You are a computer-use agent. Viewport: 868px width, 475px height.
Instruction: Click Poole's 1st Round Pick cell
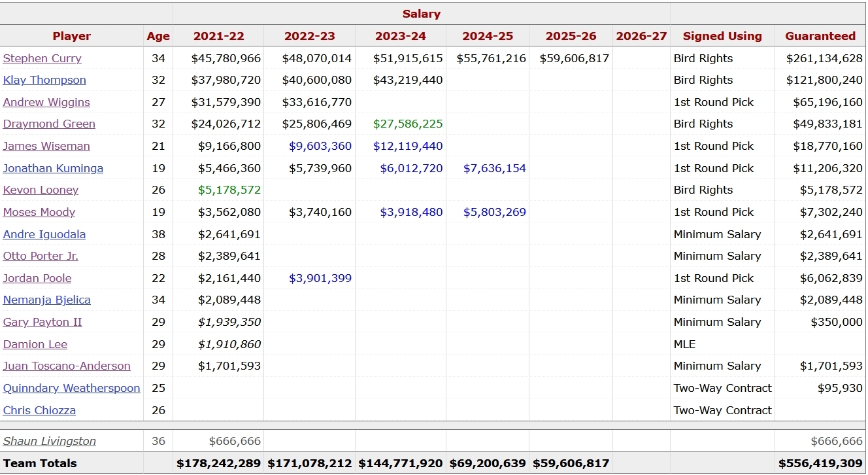tap(714, 278)
